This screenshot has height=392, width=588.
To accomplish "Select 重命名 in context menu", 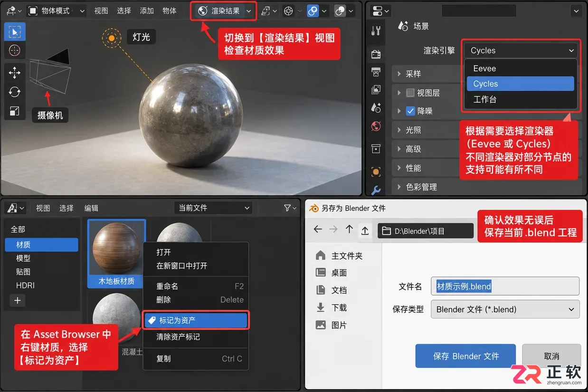I will point(195,286).
